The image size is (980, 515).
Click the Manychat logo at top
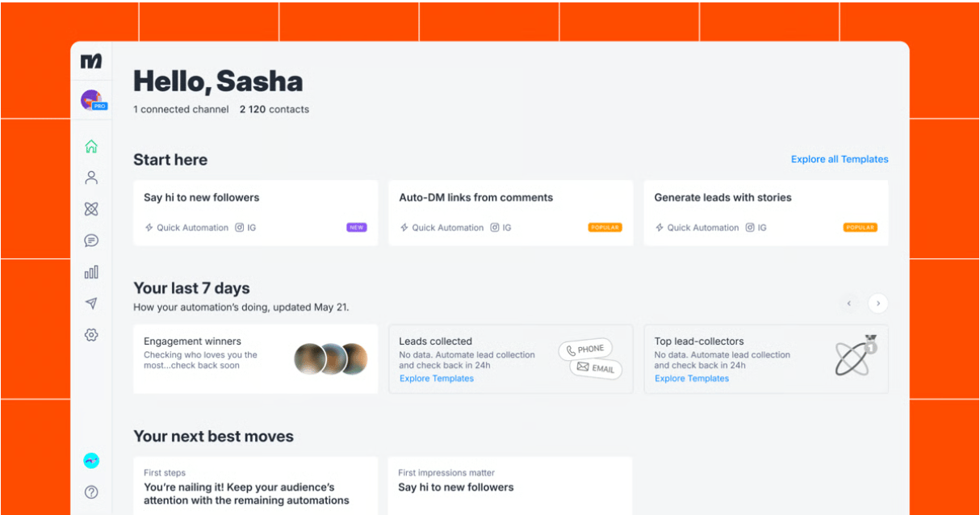(91, 61)
